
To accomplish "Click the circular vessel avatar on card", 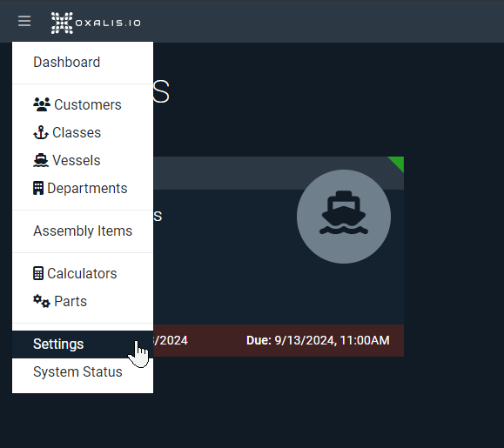I will pos(344,217).
